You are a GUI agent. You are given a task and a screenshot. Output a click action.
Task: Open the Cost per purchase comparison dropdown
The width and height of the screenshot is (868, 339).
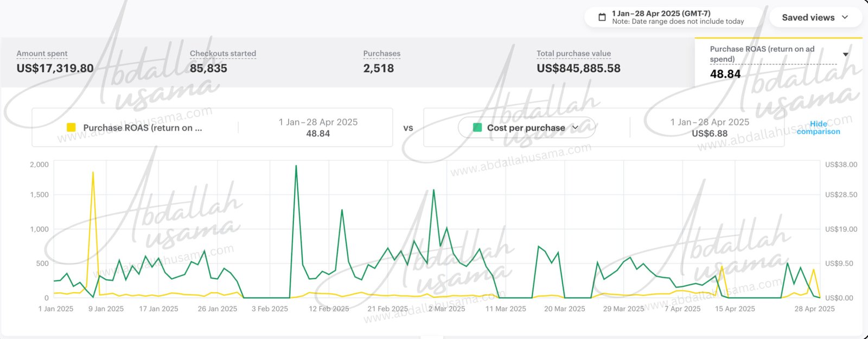pyautogui.click(x=526, y=128)
